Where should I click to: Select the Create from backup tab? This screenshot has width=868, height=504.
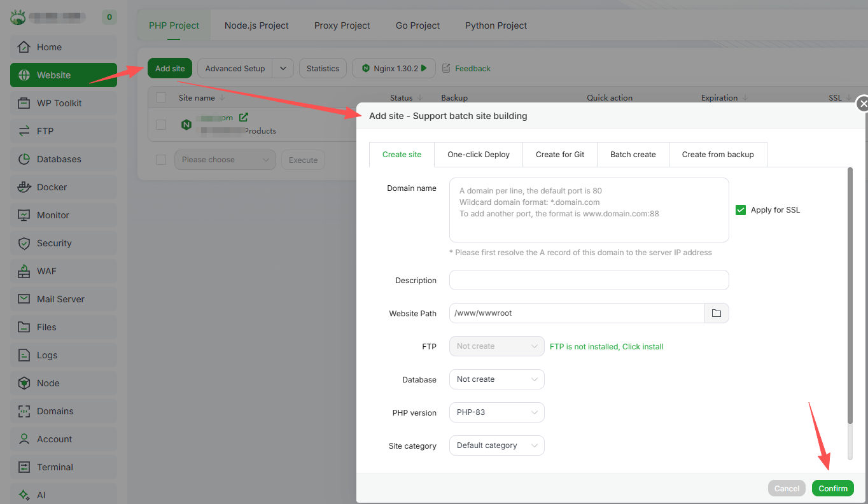pos(718,155)
